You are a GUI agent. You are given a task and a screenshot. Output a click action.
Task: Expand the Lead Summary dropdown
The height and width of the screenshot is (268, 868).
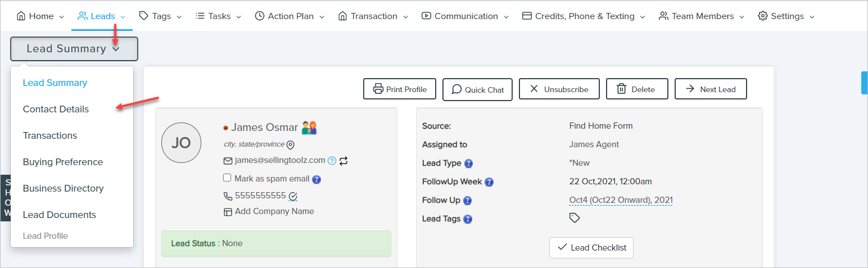[x=74, y=49]
